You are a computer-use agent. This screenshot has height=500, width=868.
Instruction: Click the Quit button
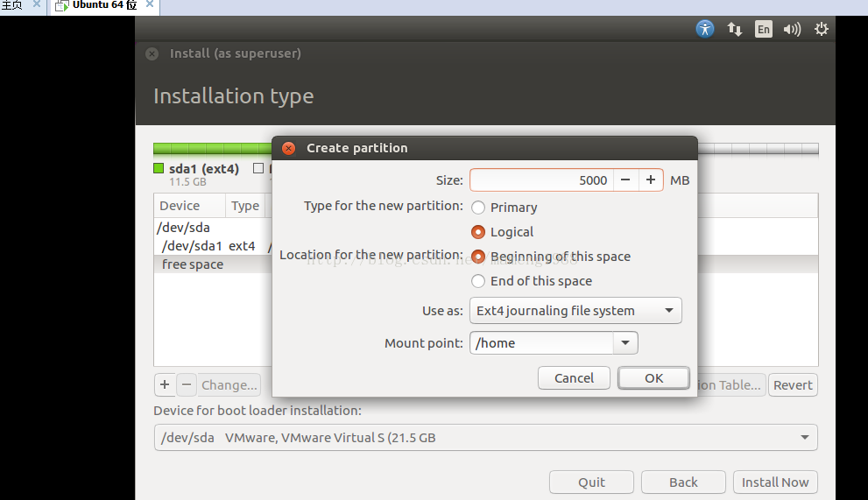point(591,482)
